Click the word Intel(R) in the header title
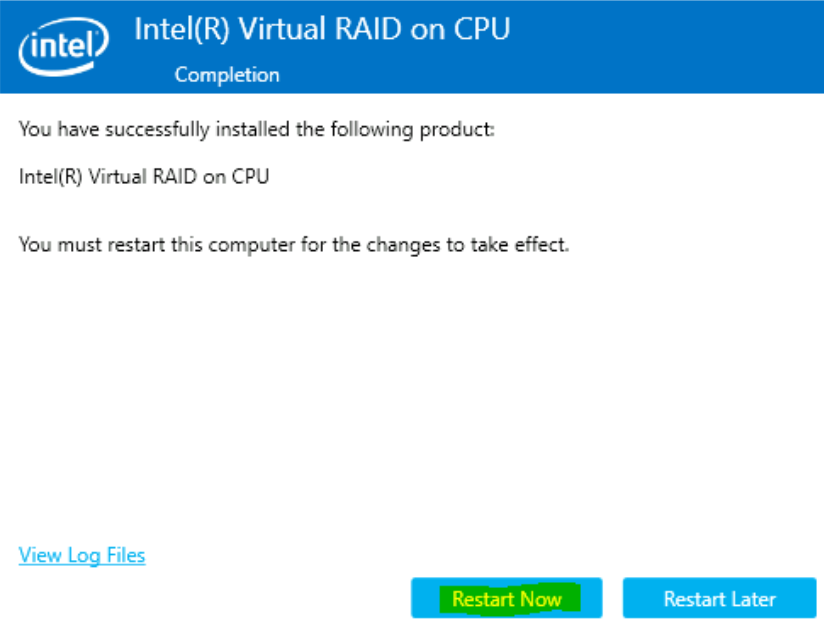Screen dimensions: 824x629 [x=176, y=29]
